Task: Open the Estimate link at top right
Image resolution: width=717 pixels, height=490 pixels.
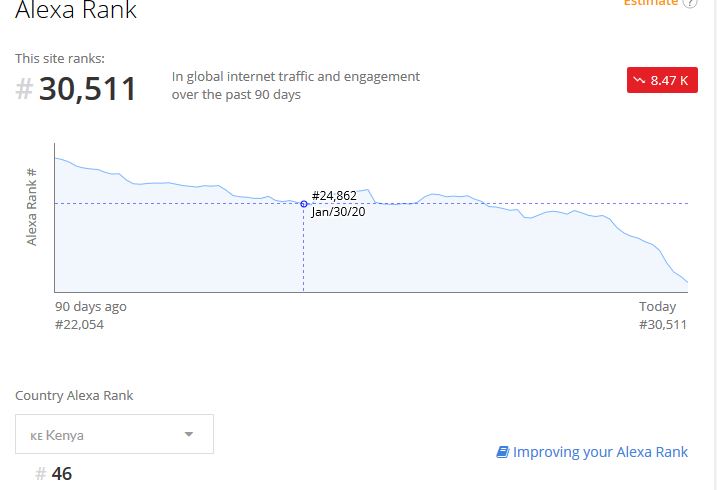Action: click(651, 2)
